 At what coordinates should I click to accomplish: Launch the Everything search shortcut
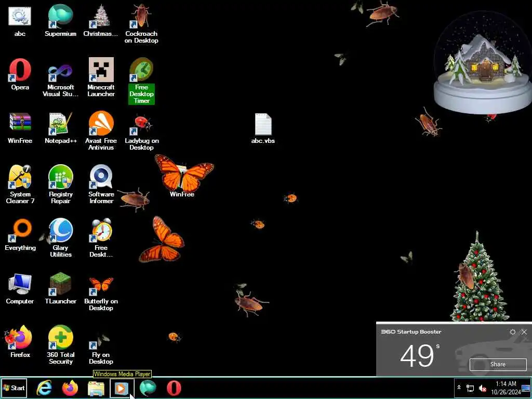click(20, 235)
